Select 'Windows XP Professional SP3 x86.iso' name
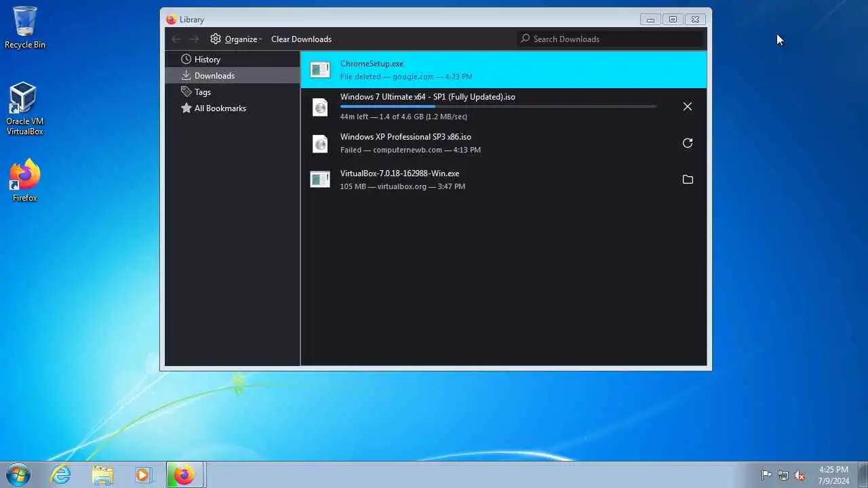This screenshot has width=868, height=488. tap(406, 137)
